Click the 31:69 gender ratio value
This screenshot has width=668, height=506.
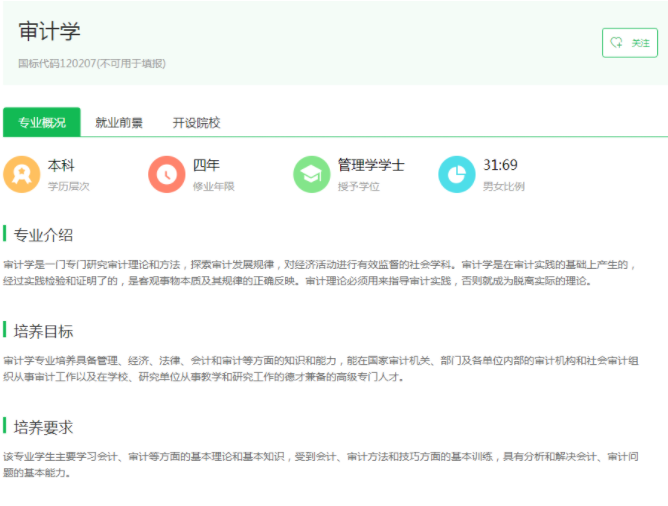click(500, 165)
